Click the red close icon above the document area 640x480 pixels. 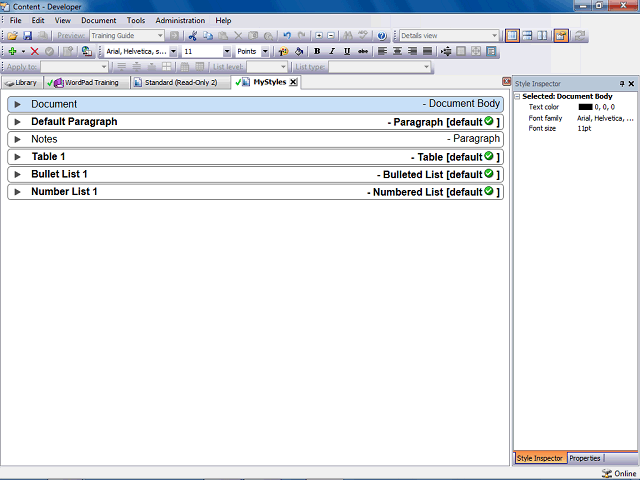click(x=506, y=81)
